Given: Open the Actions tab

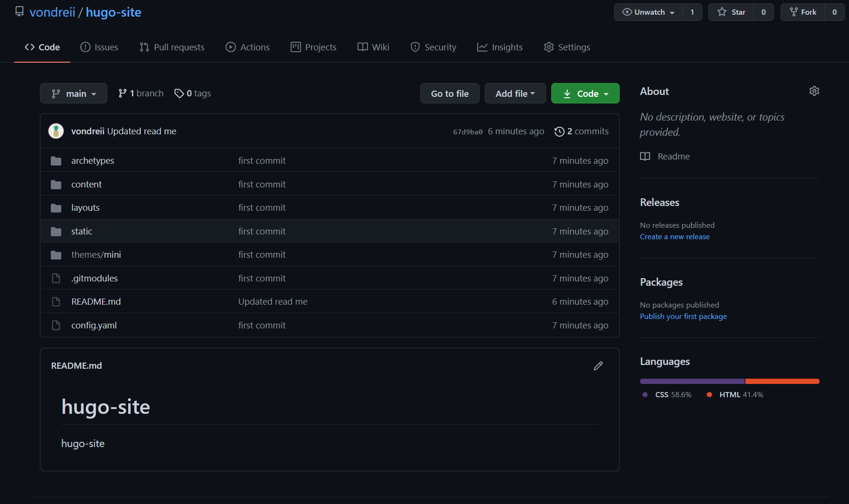Looking at the screenshot, I should (x=247, y=47).
